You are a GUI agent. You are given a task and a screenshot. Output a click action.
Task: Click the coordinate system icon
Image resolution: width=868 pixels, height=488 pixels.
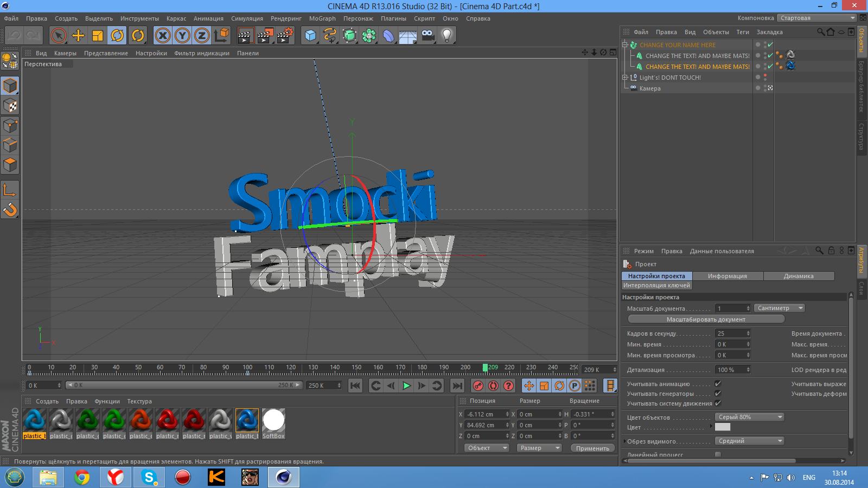(221, 36)
